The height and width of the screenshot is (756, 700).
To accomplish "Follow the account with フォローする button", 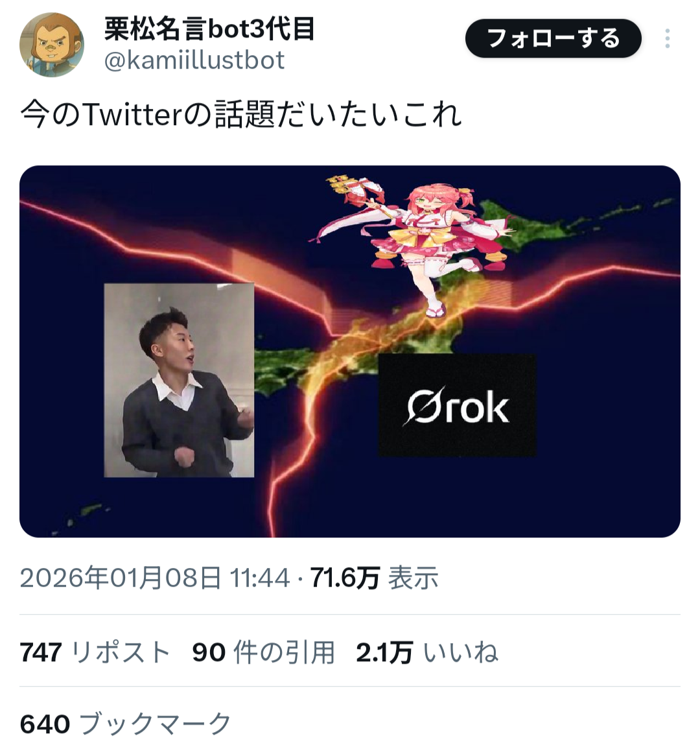I will [553, 38].
